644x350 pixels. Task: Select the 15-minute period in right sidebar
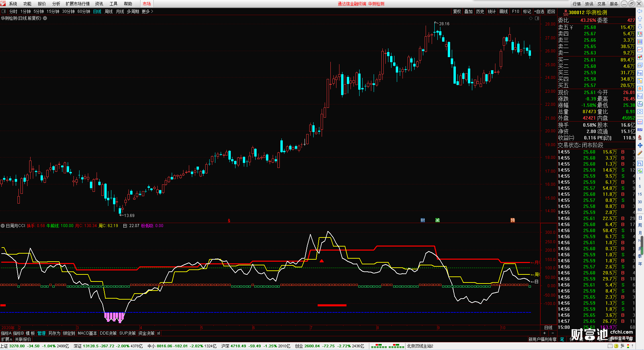tap(640, 194)
